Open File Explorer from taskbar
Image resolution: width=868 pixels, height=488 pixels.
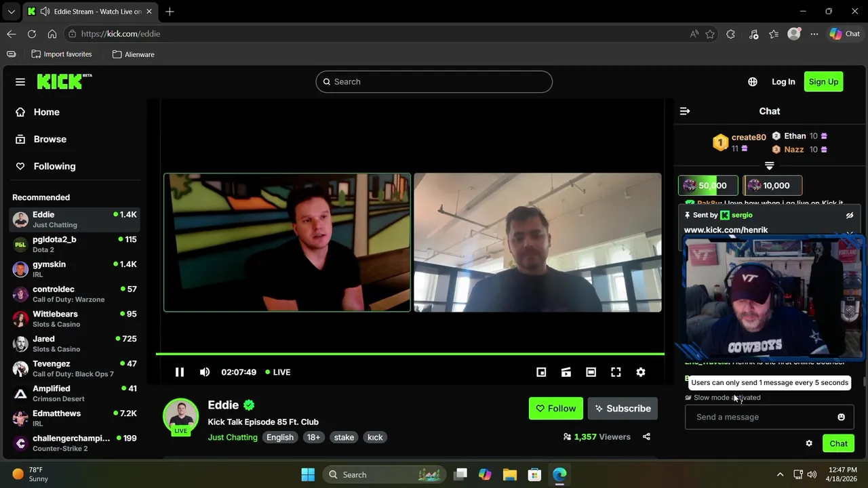point(510,474)
